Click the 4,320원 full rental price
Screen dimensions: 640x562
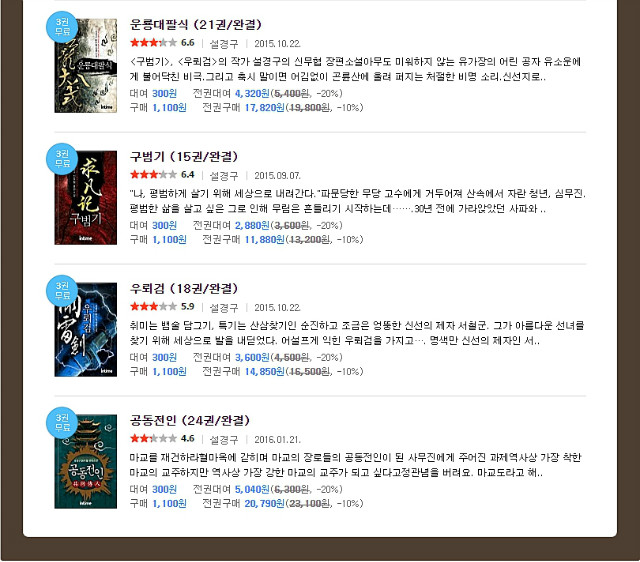point(252,93)
